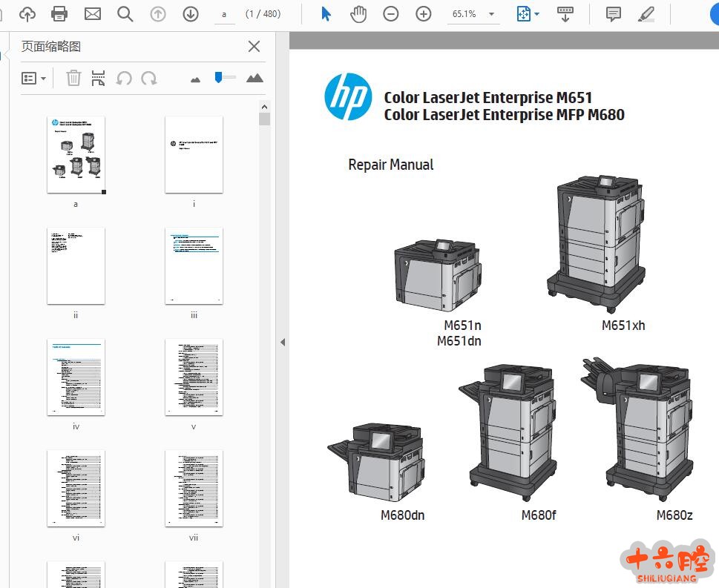Enlarge thumbnails with large mountain icon
The height and width of the screenshot is (588, 719).
(255, 78)
